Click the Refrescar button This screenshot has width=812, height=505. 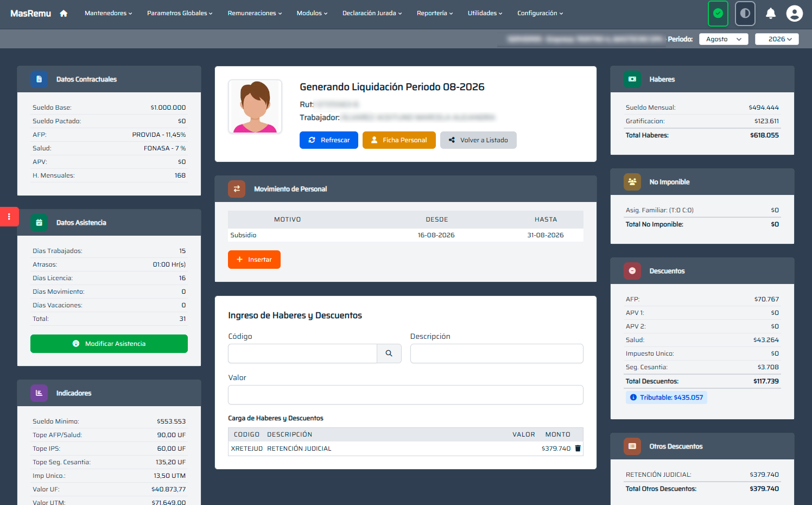click(329, 140)
